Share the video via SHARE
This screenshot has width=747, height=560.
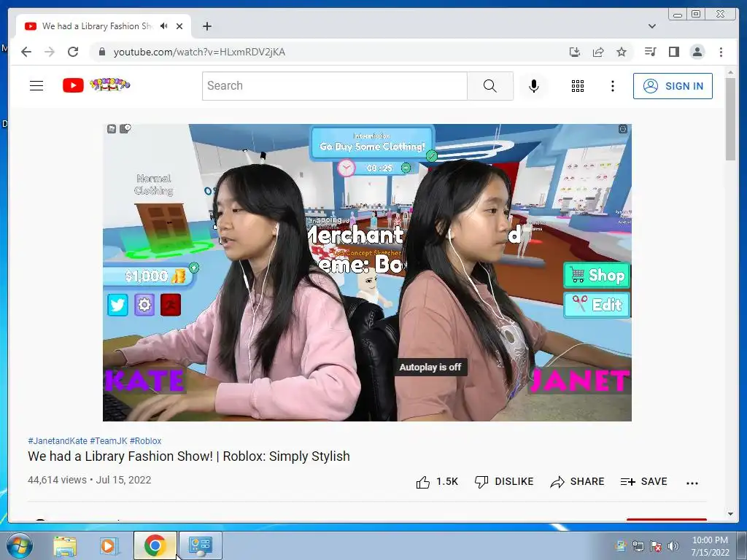(x=577, y=482)
